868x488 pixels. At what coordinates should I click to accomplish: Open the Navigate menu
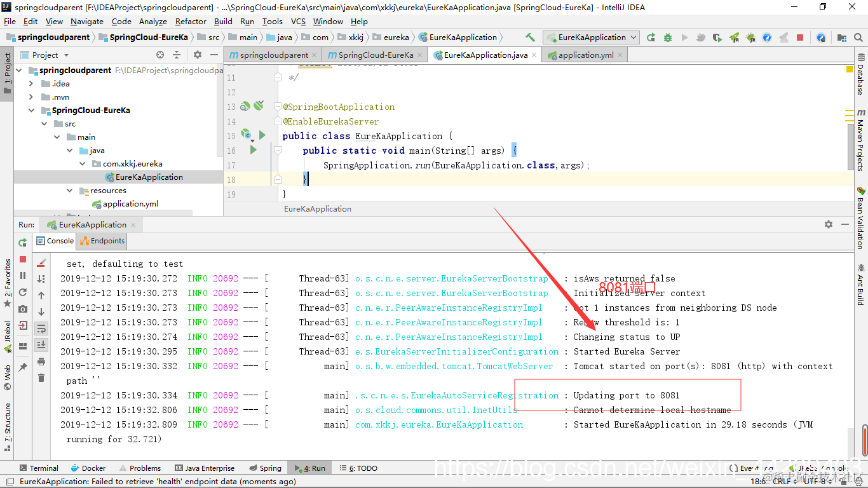(x=86, y=21)
